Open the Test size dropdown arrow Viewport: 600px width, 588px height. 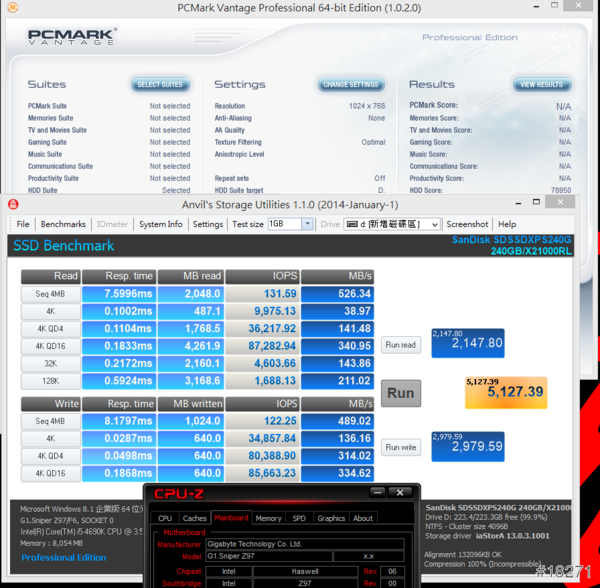(307, 224)
